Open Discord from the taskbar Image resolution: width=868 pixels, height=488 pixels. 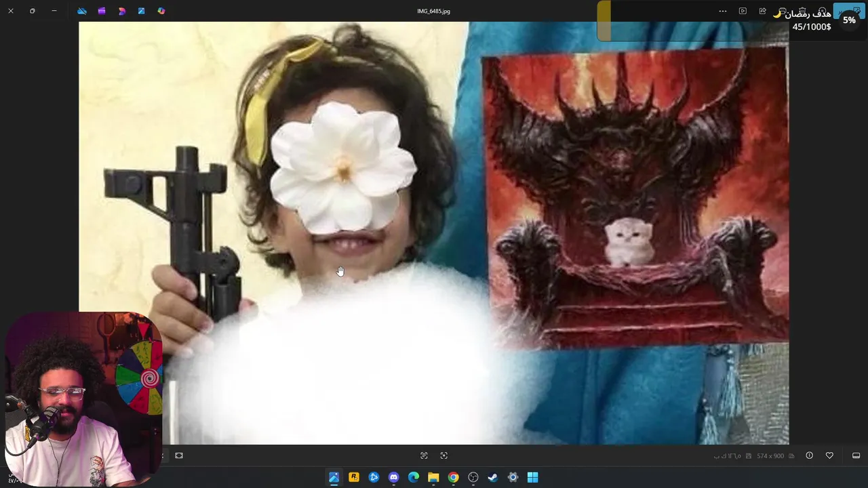tap(394, 477)
